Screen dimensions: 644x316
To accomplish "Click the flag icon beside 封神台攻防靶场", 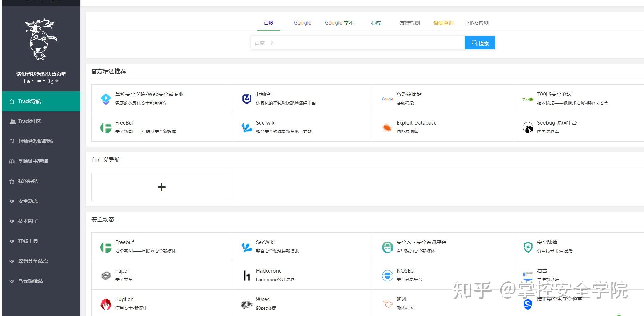I will tap(12, 141).
